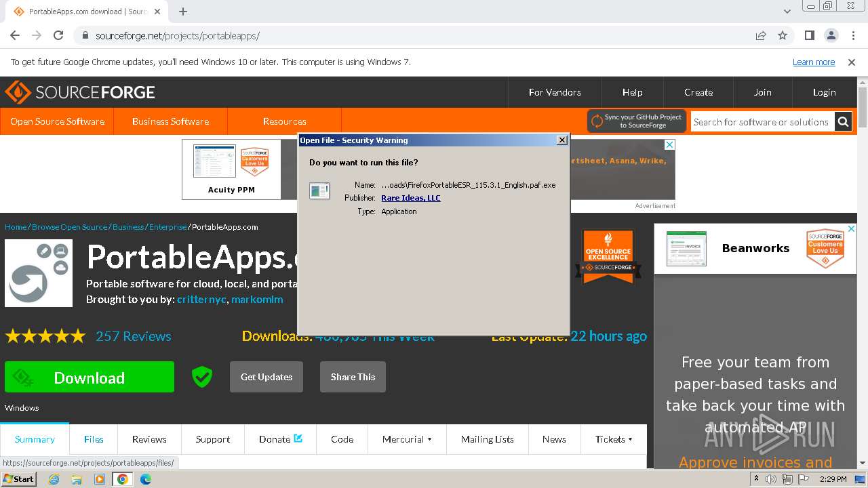The height and width of the screenshot is (488, 868).
Task: Show hidden system tray icons
Action: pyautogui.click(x=756, y=479)
